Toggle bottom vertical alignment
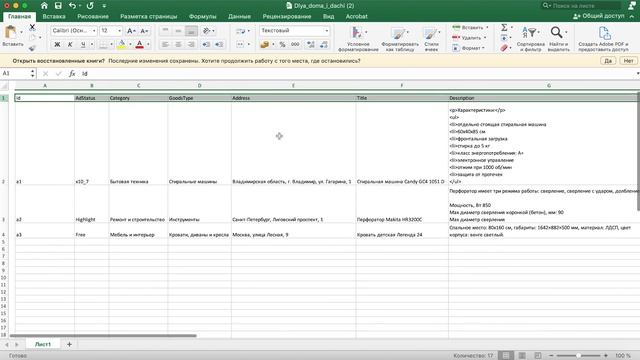 click(x=191, y=31)
